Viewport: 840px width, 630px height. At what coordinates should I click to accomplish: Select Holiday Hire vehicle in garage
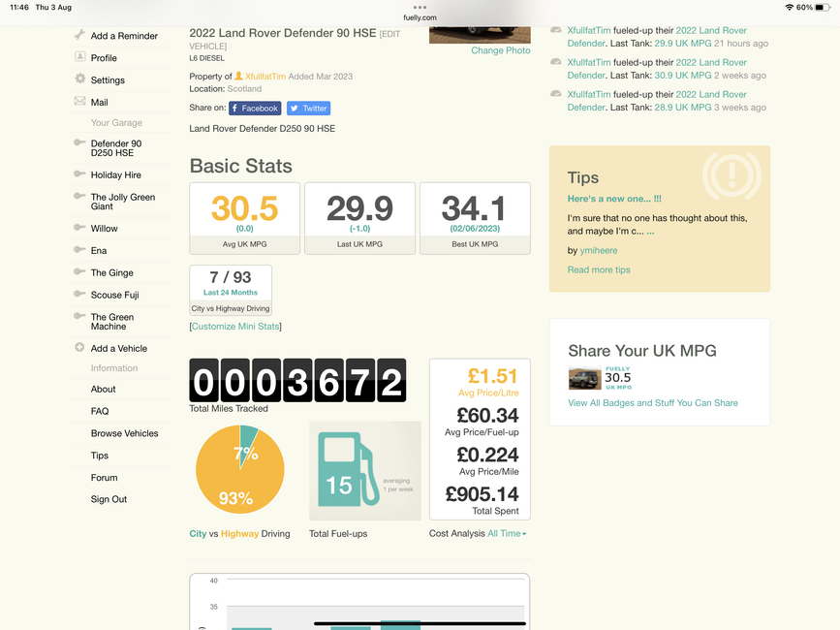coord(115,174)
